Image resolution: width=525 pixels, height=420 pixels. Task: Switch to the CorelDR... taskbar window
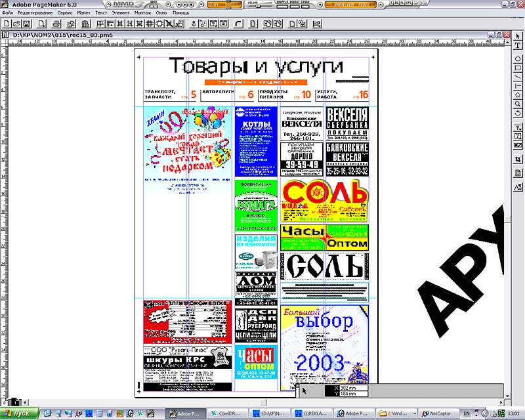click(x=228, y=413)
